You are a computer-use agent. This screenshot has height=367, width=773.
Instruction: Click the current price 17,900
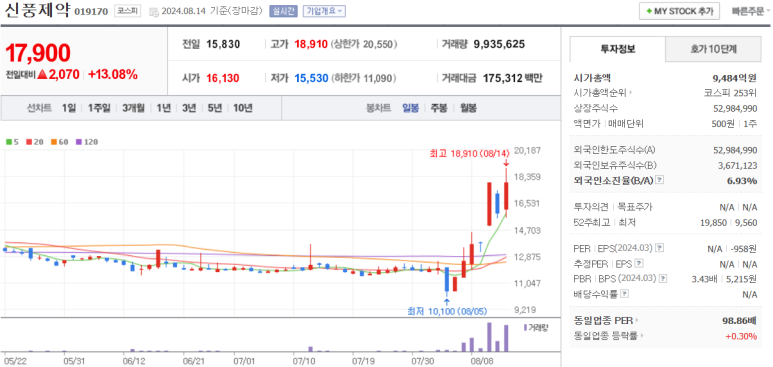point(38,53)
